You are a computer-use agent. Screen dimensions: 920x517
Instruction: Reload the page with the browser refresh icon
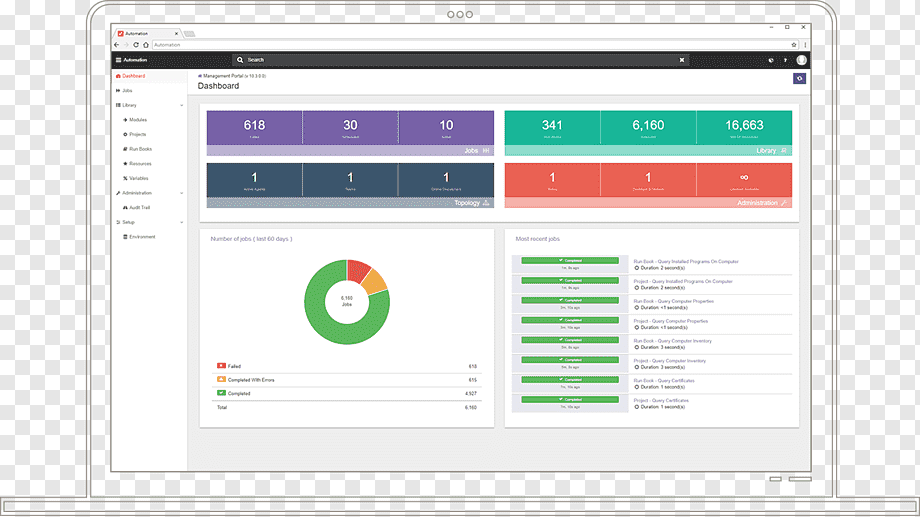(x=136, y=45)
